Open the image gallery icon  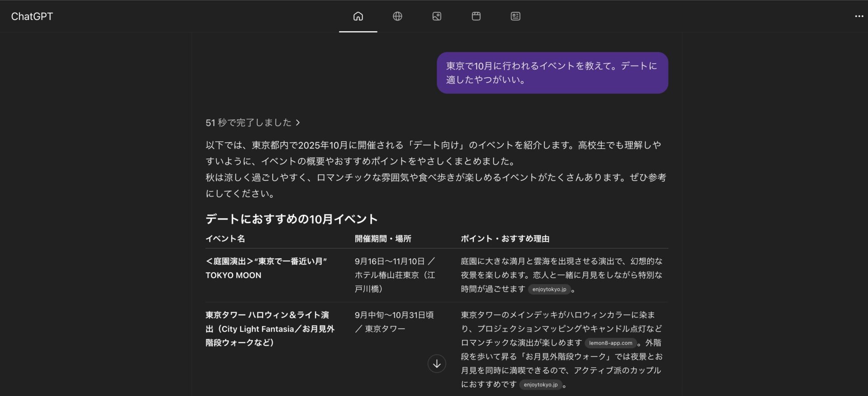(x=437, y=16)
